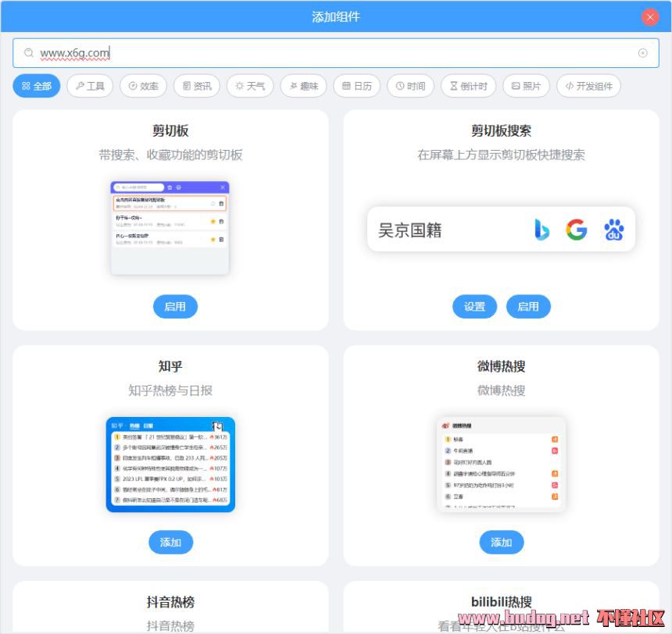
Task: Show the 倒计时 category
Action: tap(468, 86)
